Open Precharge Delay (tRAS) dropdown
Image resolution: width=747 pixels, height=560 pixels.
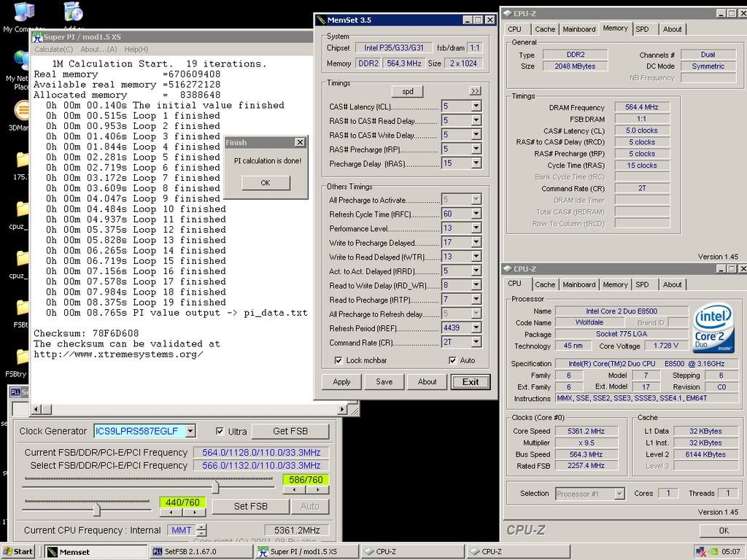(476, 163)
